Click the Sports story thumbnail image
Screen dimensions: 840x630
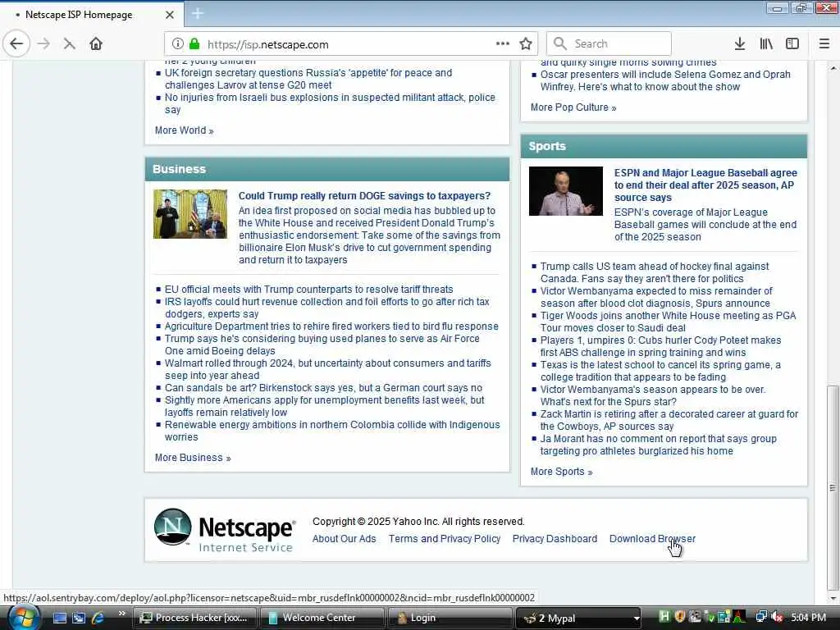coord(566,191)
